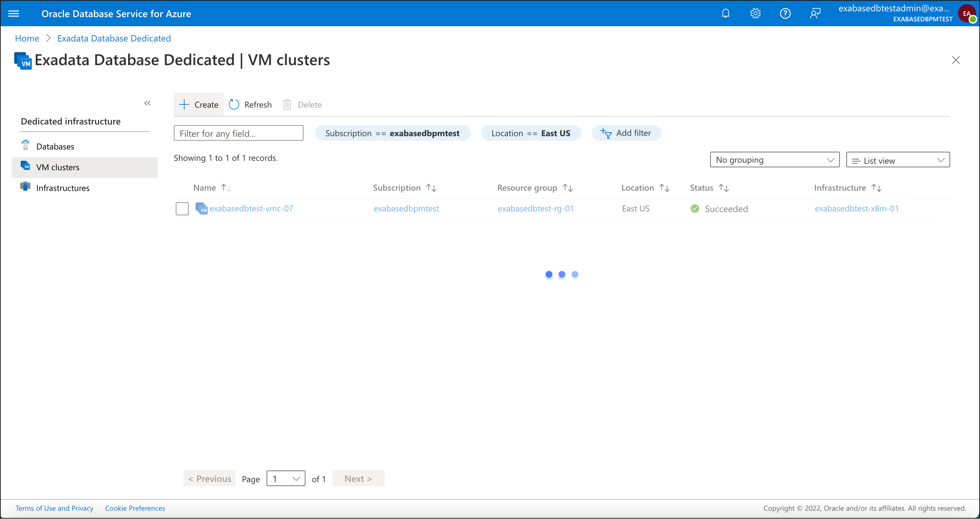Navigate to Exadata Database Dedicated breadcrumb
The height and width of the screenshot is (519, 980).
point(114,38)
